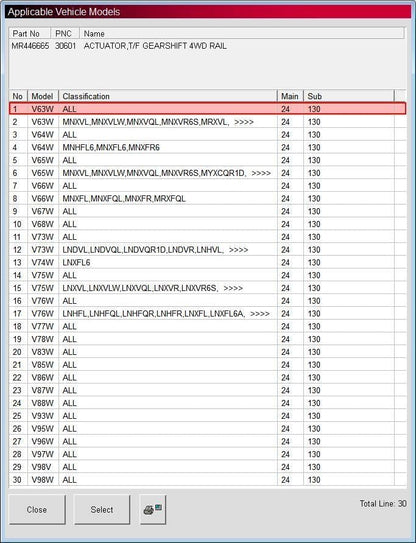Click row number 17
416x543 pixels.
coord(17,314)
